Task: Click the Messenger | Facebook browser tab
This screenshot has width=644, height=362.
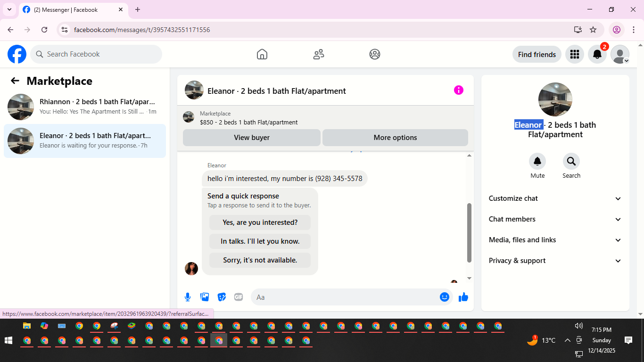Action: click(x=74, y=9)
